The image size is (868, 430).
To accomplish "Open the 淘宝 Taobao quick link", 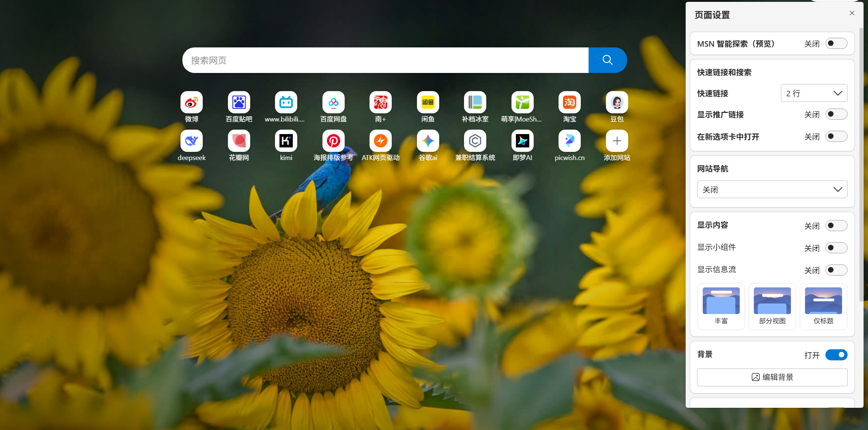I will point(569,102).
